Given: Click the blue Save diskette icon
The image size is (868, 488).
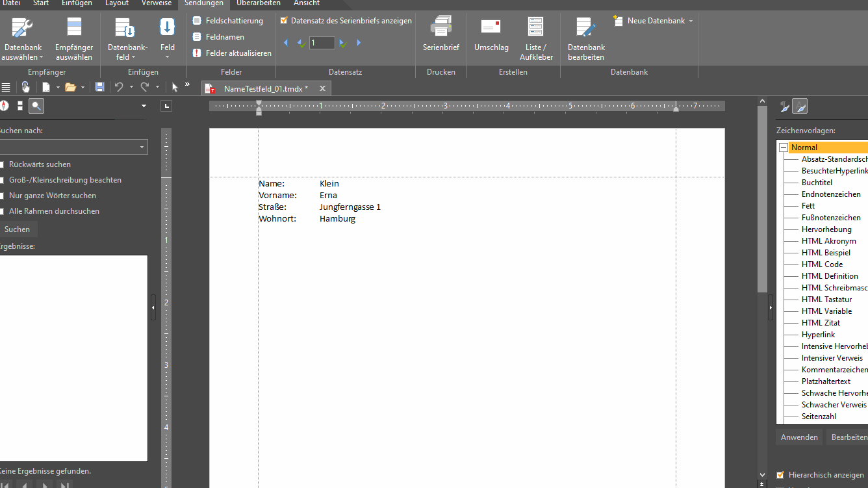Looking at the screenshot, I should click(x=99, y=87).
